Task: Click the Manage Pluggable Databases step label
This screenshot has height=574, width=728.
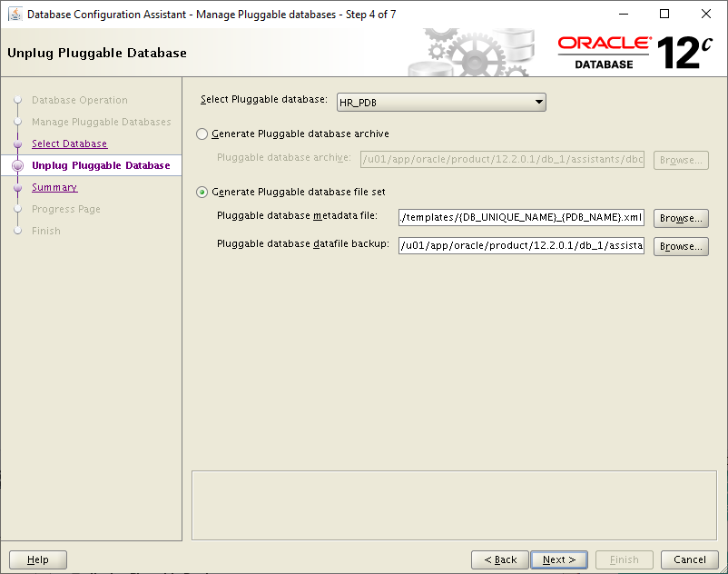Action: (102, 122)
